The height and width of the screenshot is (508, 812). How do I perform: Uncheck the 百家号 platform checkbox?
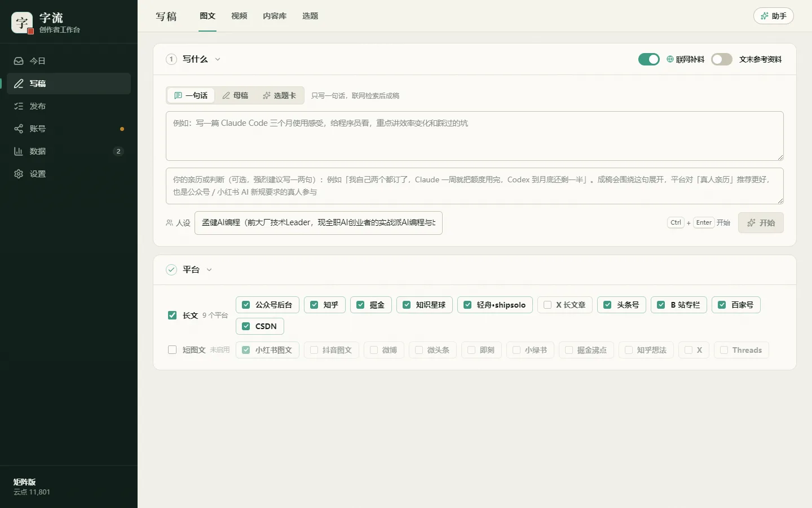[x=722, y=305]
